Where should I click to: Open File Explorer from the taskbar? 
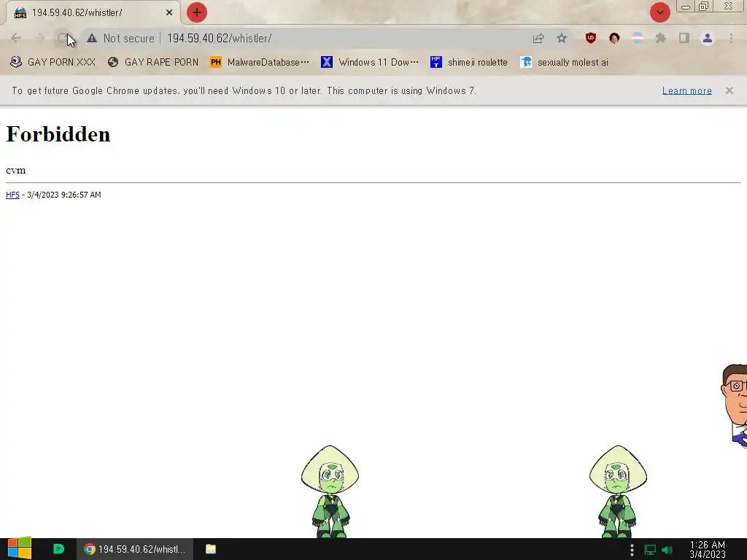(x=211, y=549)
